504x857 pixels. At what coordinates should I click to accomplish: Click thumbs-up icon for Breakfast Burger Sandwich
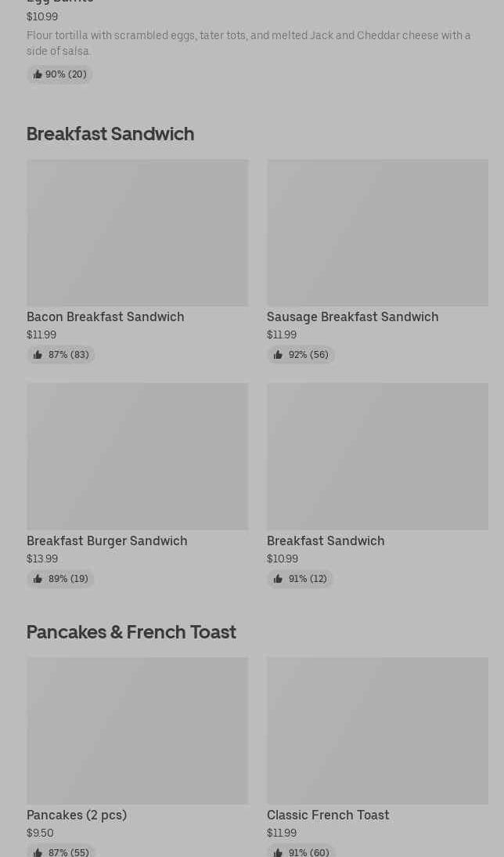(x=38, y=579)
